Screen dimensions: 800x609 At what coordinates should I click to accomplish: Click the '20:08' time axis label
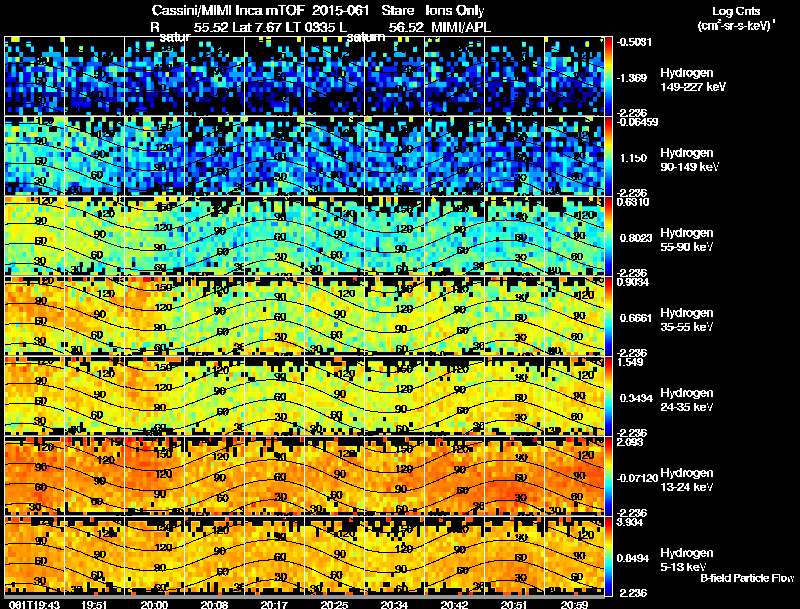pyautogui.click(x=214, y=604)
